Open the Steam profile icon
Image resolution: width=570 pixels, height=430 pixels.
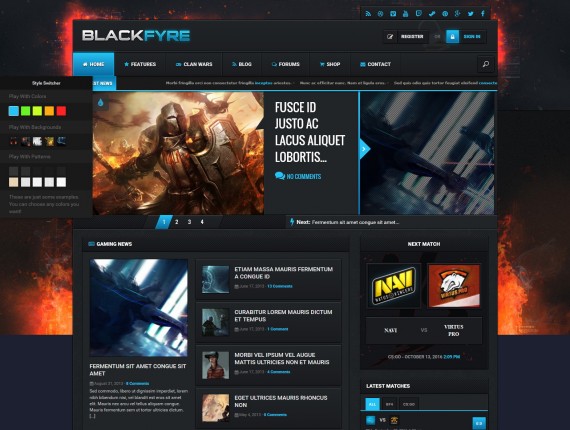[x=432, y=14]
